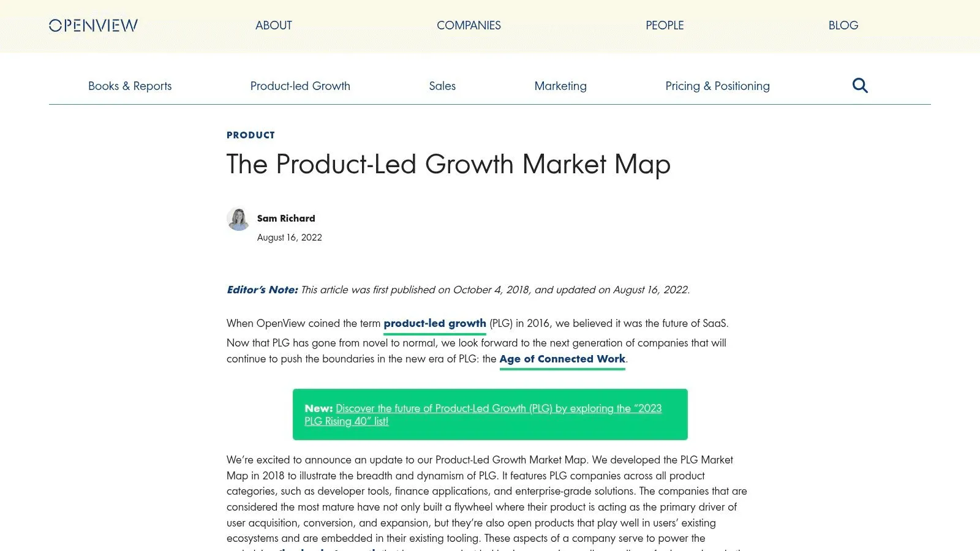Click Sam Richard's author avatar
The width and height of the screenshot is (980, 551).
click(238, 219)
